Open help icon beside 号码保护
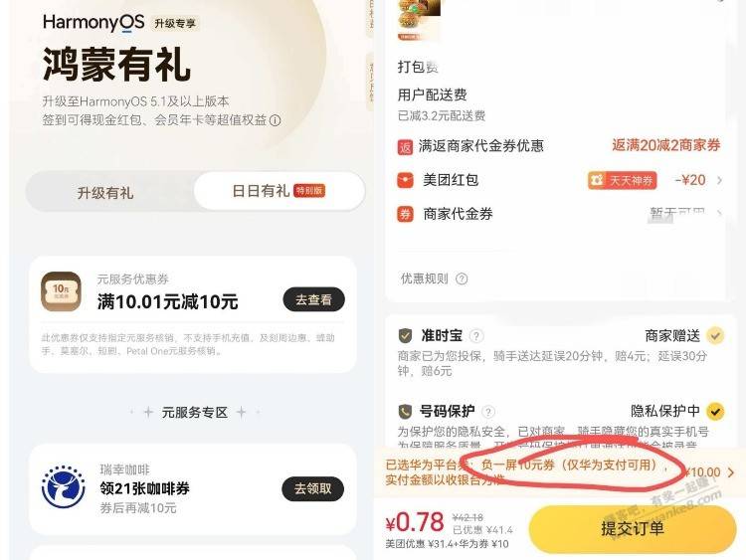 pos(488,411)
